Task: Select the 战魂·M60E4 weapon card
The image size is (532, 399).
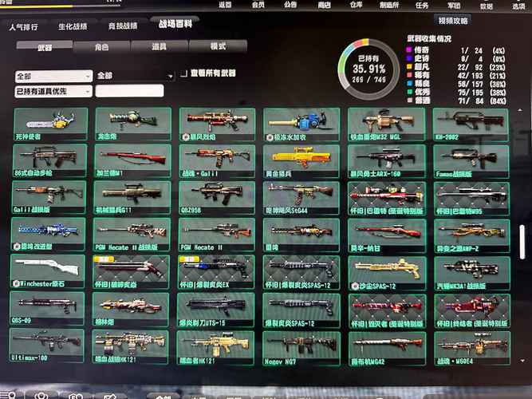Action: (x=472, y=349)
